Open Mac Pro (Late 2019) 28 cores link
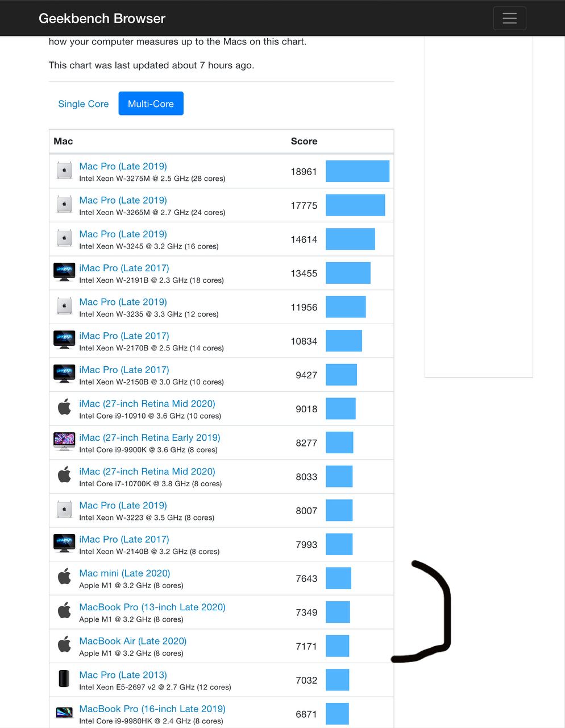This screenshot has height=728, width=565. click(123, 166)
